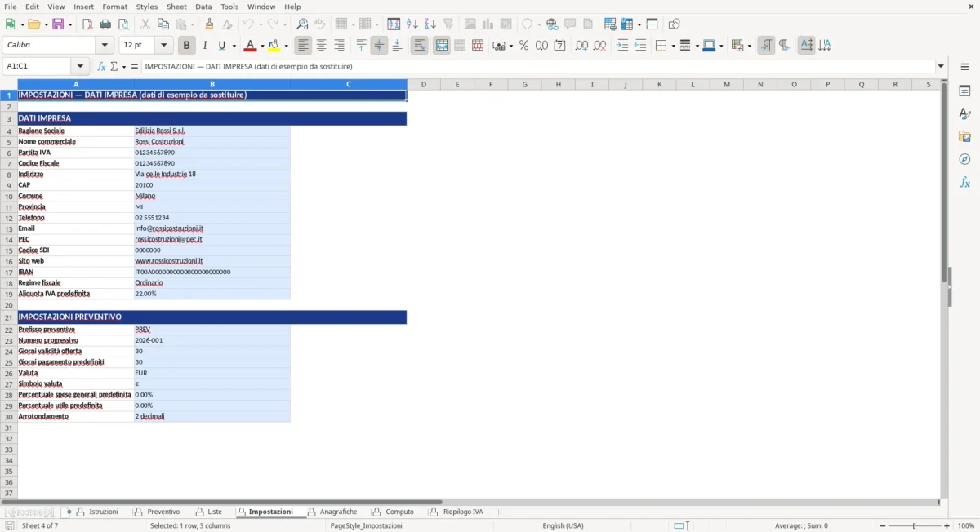
Task: Open the Data menu
Action: (203, 7)
